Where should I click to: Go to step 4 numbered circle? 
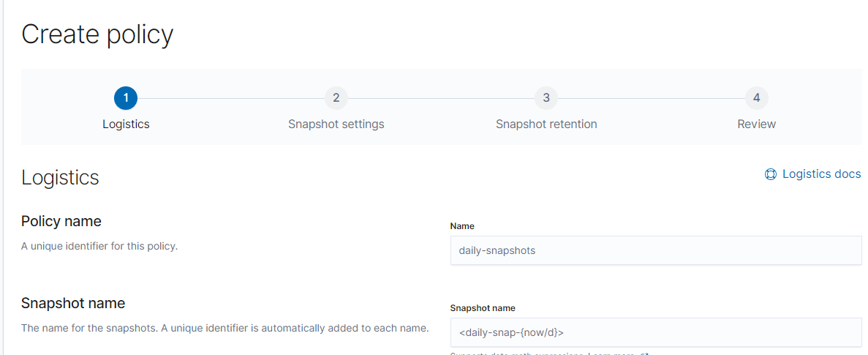[757, 98]
